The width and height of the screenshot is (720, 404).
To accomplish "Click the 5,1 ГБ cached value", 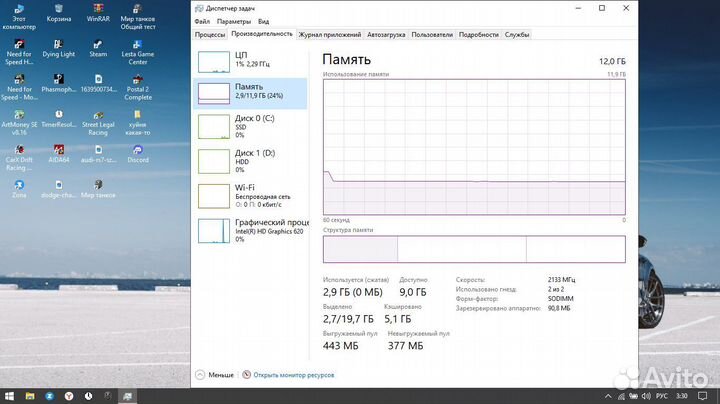I will click(x=398, y=319).
